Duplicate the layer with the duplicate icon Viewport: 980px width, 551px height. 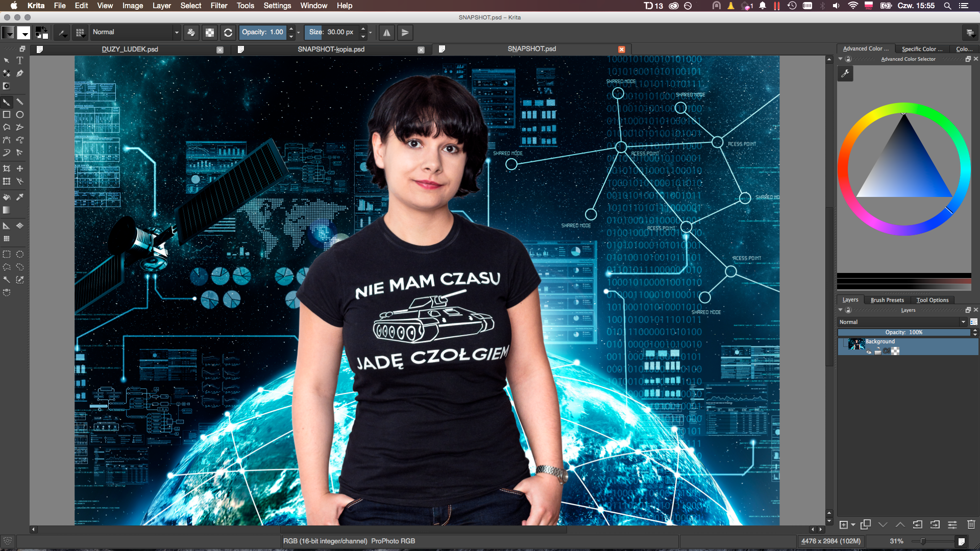click(x=866, y=524)
